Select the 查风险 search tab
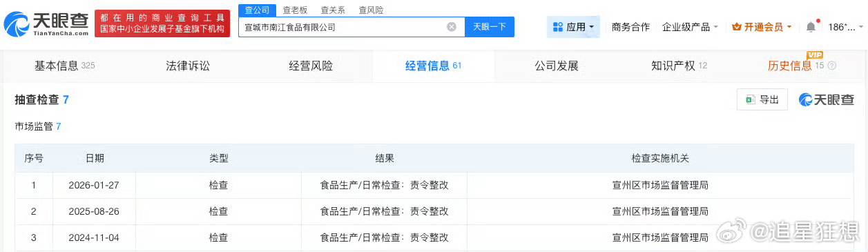Screen dimensions: 868x252 click(x=371, y=10)
